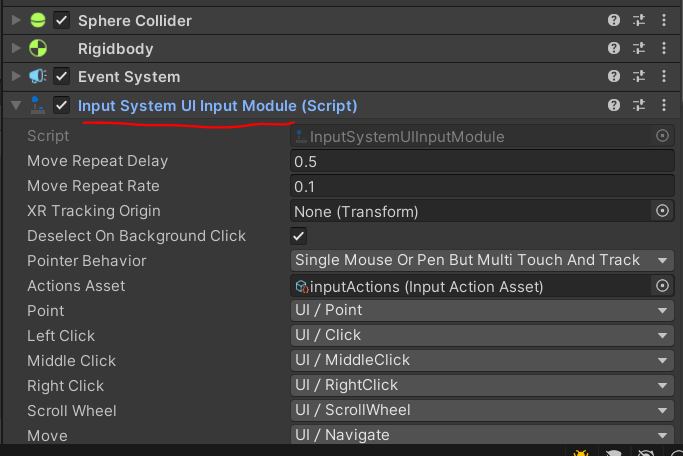Click the Move Repeat Rate value field

tap(482, 186)
